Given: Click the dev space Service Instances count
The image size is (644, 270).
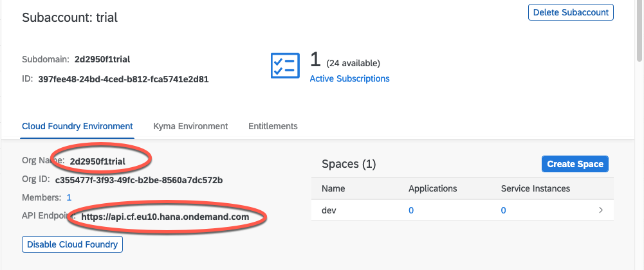Looking at the screenshot, I should [x=504, y=210].
